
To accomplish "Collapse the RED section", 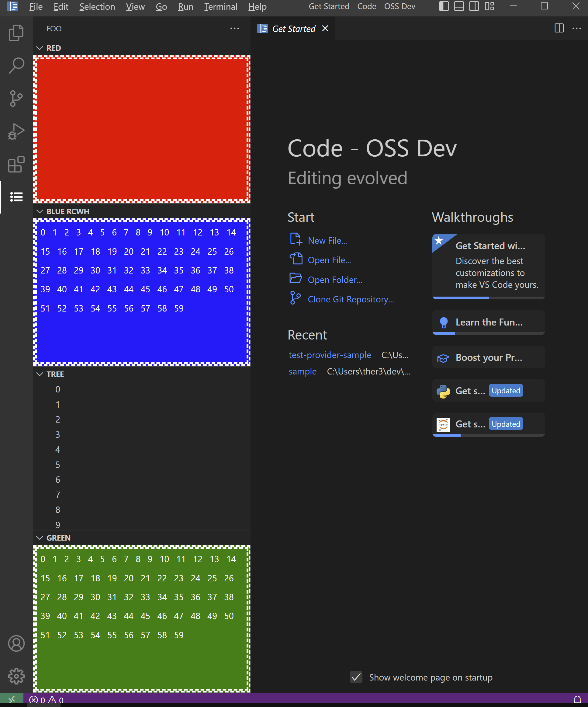I will pos(40,48).
